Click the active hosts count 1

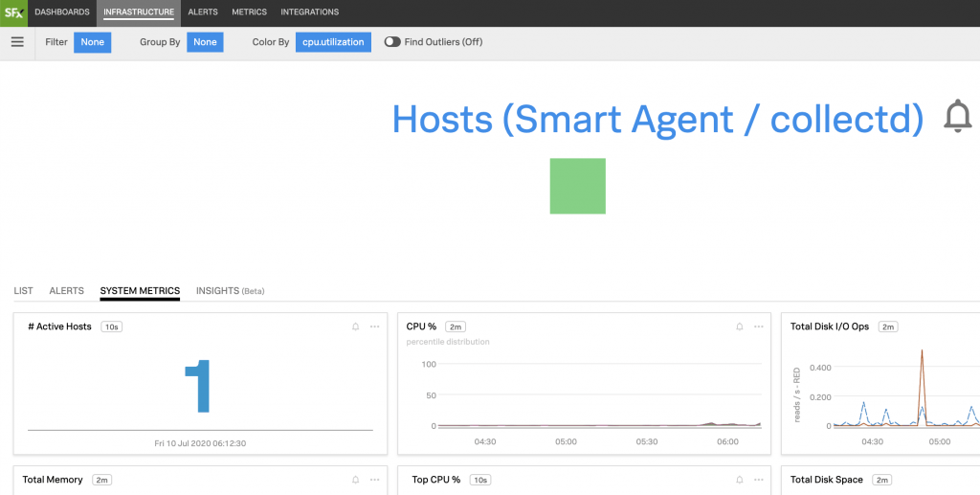[x=198, y=386]
